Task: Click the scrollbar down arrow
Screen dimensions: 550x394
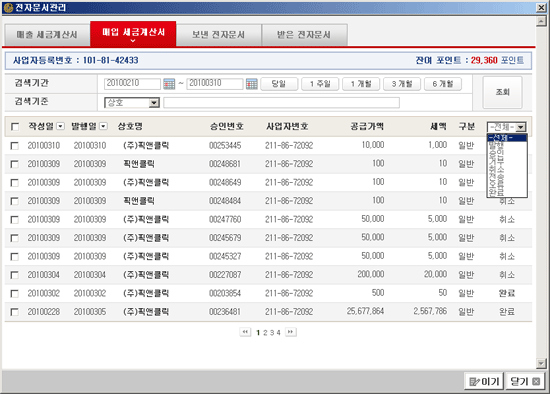Action: coord(541,363)
